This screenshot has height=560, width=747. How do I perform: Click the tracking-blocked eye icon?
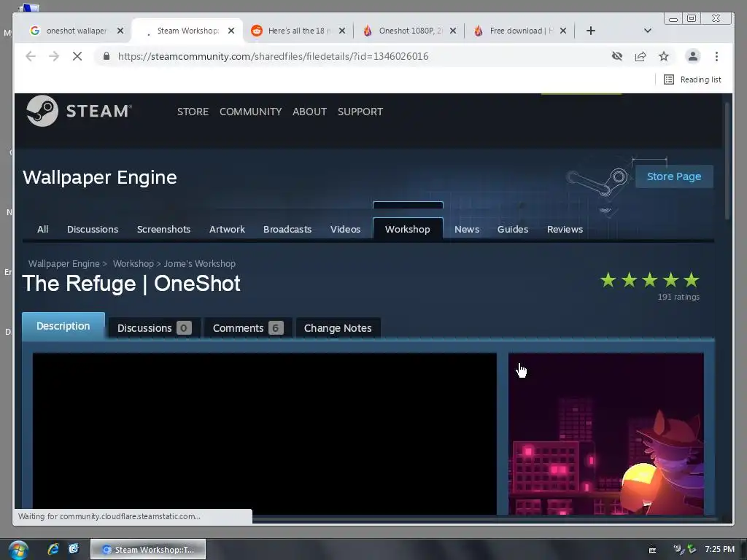pyautogui.click(x=617, y=56)
